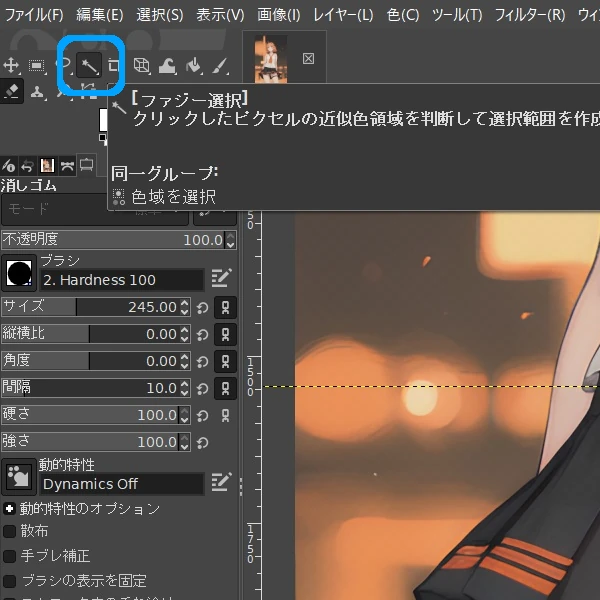Open the 選択(S) menu
The height and width of the screenshot is (600, 600).
point(160,15)
